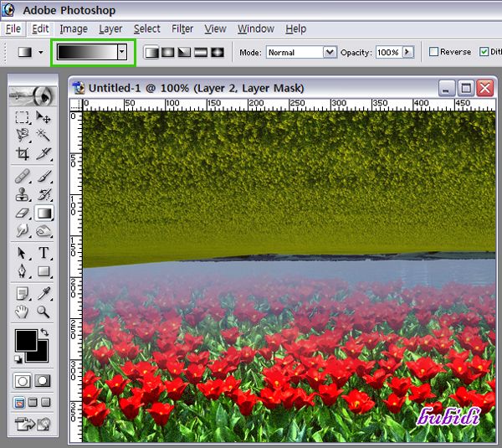This screenshot has width=502, height=448.
Task: Select the Healing Brush tool
Action: (x=22, y=176)
